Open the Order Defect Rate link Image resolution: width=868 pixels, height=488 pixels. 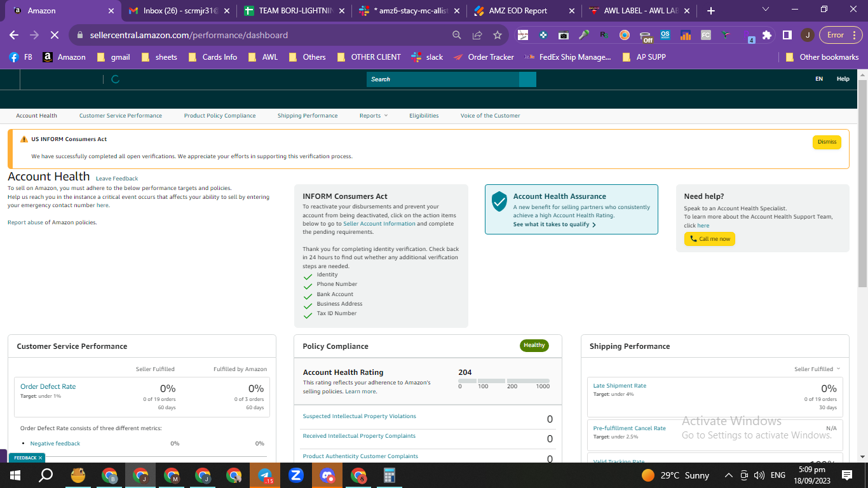coord(48,386)
